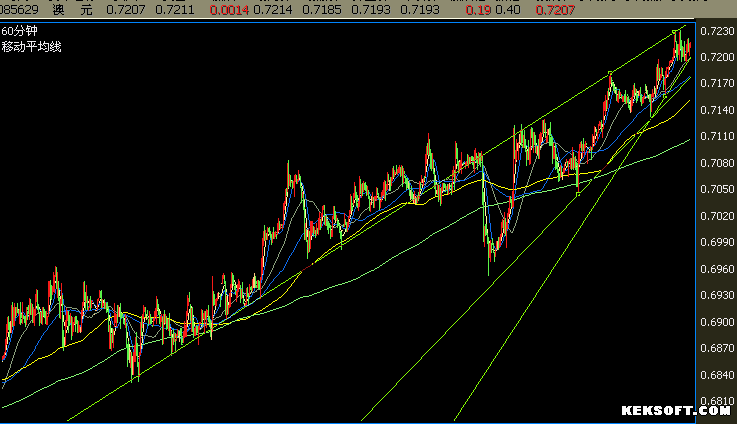Viewport: 737px width, 424px height.
Task: Click the red percentage value 0.19
Action: pyautogui.click(x=478, y=10)
